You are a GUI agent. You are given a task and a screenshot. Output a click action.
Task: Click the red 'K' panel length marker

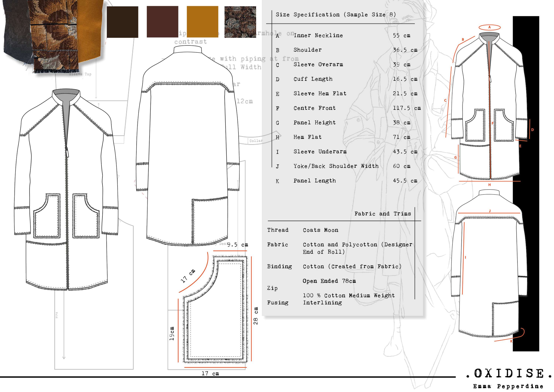point(511,341)
